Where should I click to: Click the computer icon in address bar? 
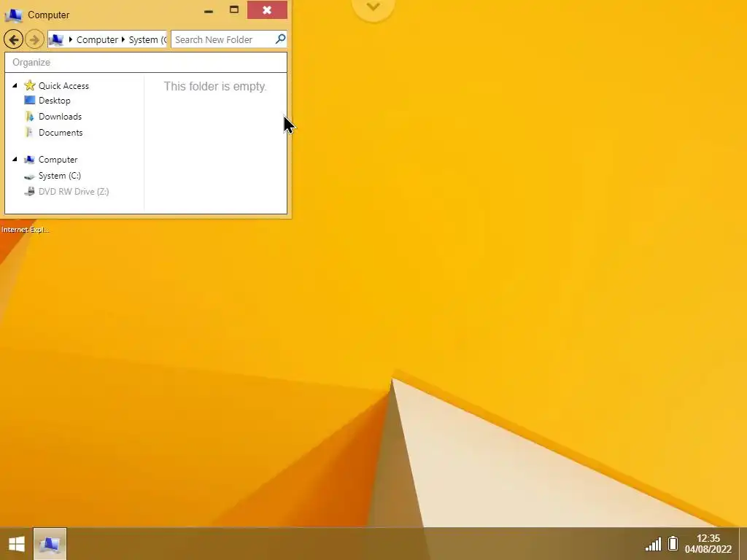click(x=56, y=39)
